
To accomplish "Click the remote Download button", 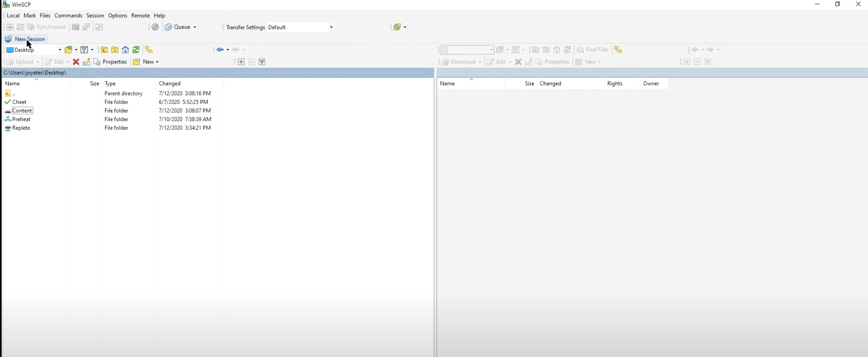I will pos(459,62).
